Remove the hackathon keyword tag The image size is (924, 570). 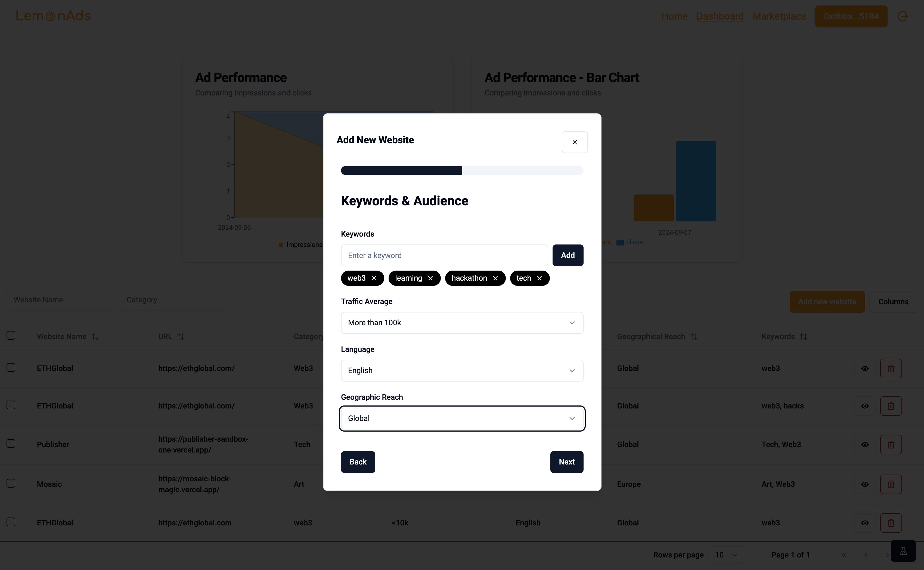pyautogui.click(x=496, y=278)
